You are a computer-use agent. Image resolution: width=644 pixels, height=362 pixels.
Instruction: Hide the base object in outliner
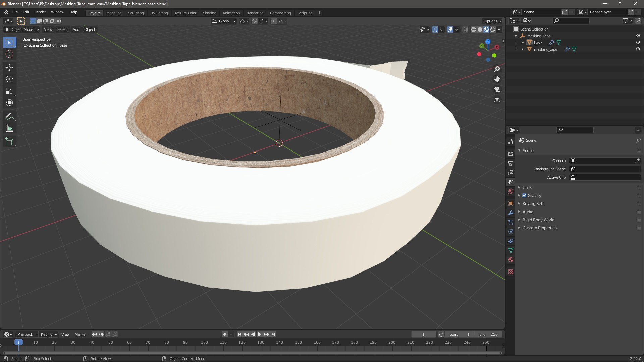pyautogui.click(x=638, y=42)
